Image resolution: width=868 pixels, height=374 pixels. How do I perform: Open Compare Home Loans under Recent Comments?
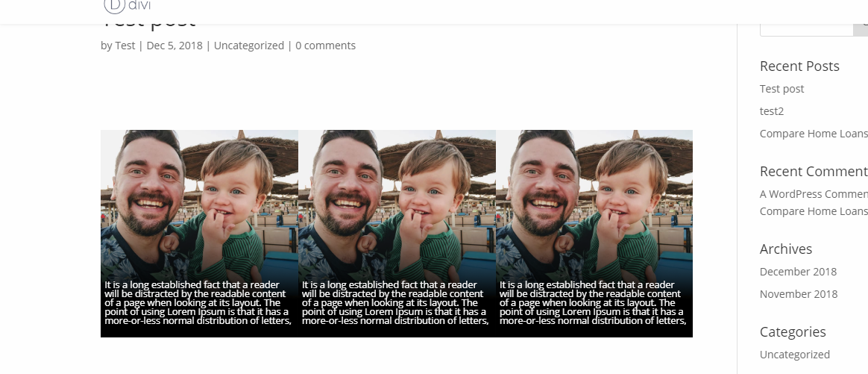click(814, 211)
